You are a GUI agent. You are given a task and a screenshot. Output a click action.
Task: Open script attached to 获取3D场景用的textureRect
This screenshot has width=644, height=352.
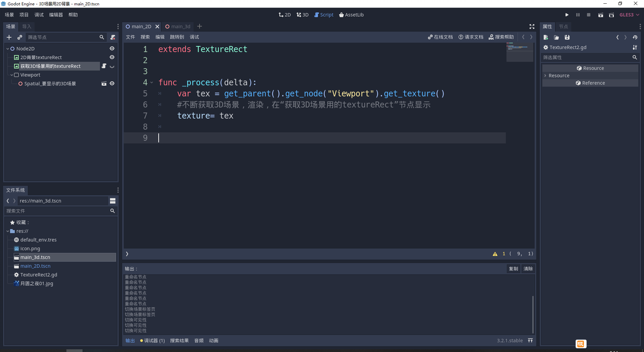tap(104, 66)
